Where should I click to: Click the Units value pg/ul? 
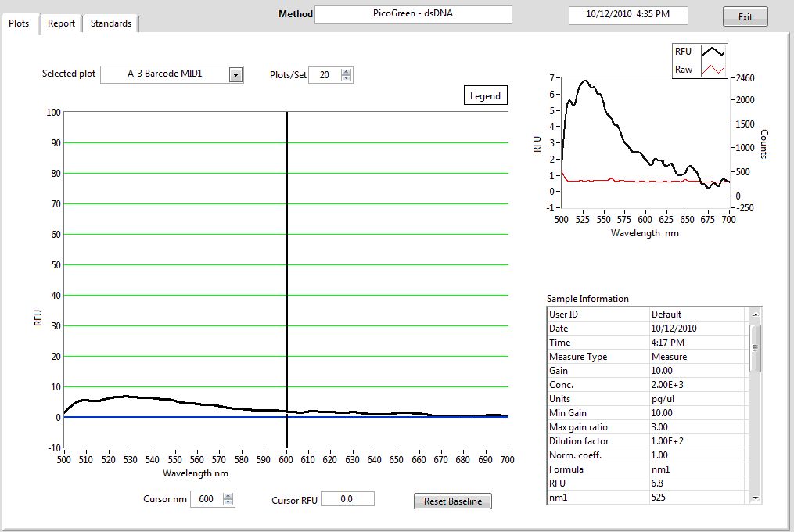point(663,399)
